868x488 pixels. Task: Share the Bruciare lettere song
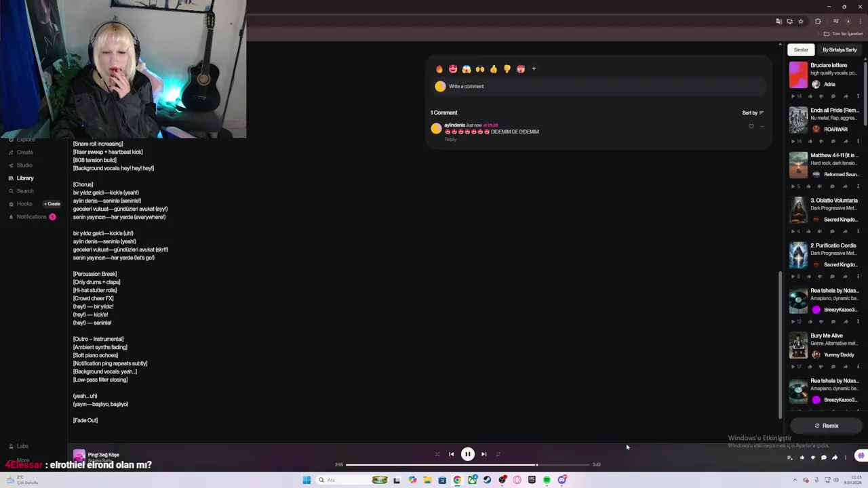[846, 96]
